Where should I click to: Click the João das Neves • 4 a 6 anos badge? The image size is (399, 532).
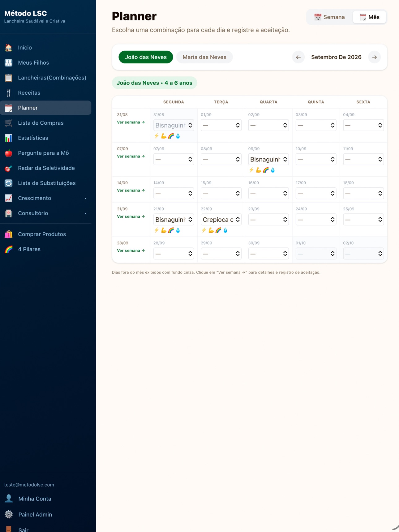point(154,83)
